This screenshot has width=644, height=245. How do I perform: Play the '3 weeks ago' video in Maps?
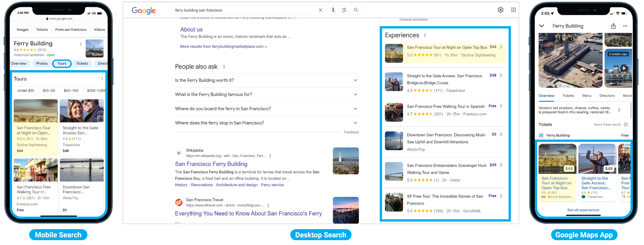click(624, 68)
